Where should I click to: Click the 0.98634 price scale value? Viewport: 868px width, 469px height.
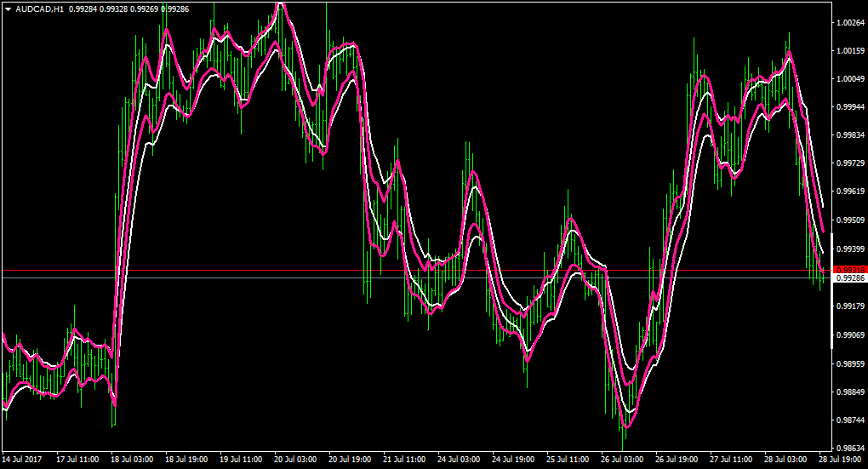[851, 448]
